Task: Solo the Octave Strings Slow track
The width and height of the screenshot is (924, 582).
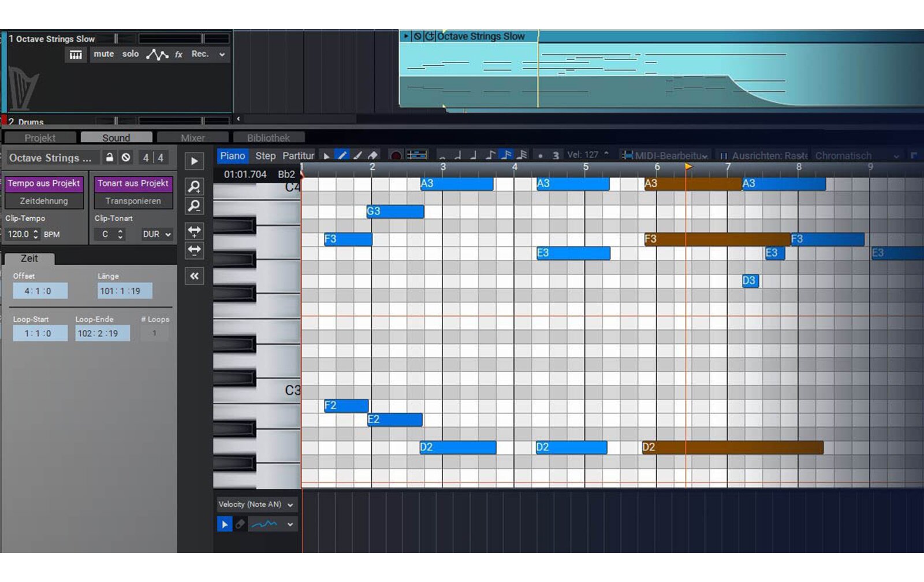Action: 131,54
